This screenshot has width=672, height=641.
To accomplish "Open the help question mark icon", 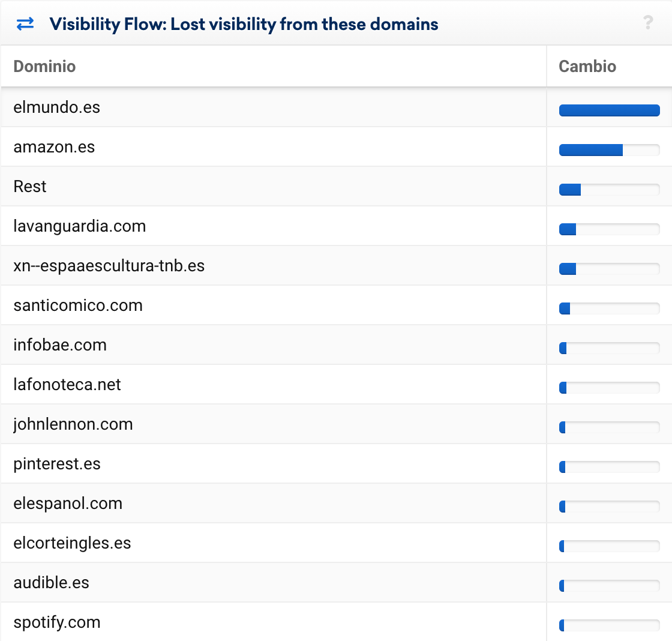I will 648,23.
